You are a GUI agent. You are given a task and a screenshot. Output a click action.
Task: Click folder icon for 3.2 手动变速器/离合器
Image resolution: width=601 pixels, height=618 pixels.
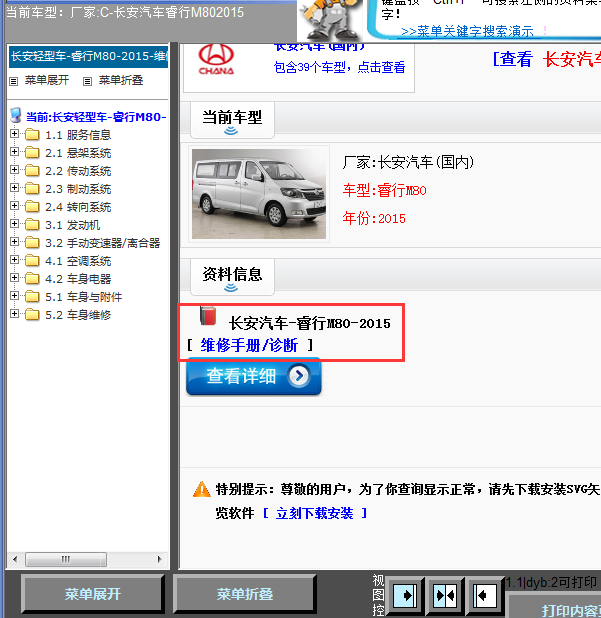pos(32,243)
